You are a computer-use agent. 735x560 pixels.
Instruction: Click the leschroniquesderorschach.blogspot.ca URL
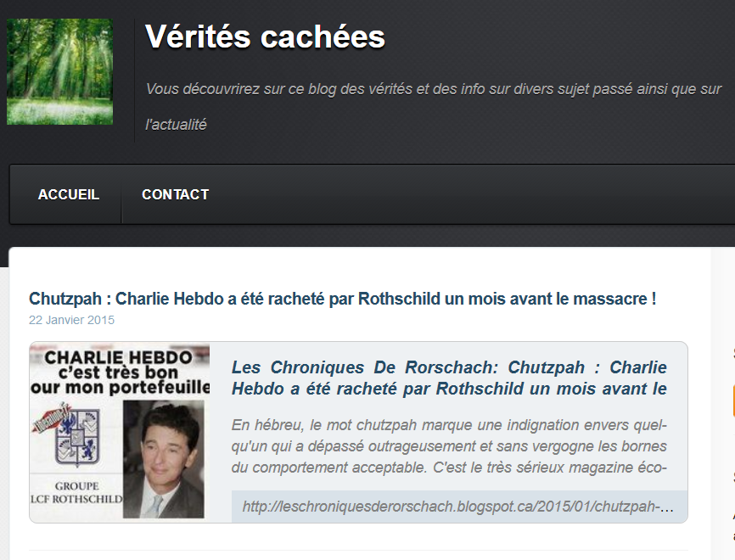(x=458, y=507)
